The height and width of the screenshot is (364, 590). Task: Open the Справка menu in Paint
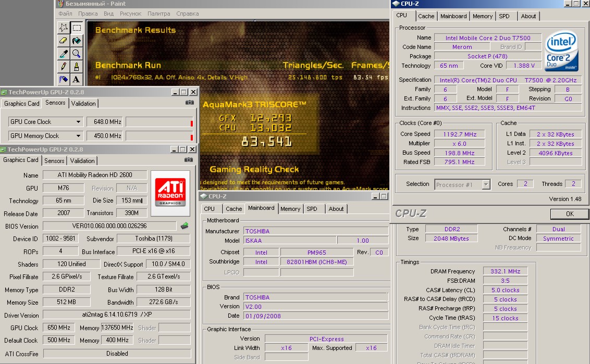(188, 14)
